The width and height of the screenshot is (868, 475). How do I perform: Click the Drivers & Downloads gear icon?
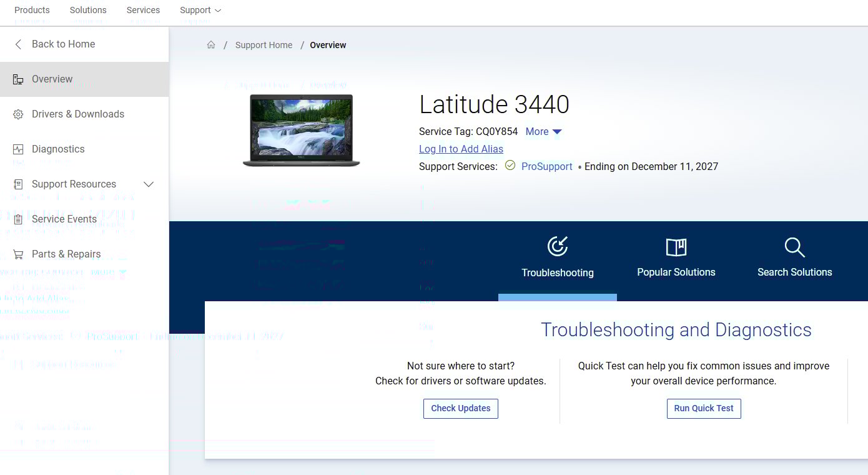pos(18,114)
